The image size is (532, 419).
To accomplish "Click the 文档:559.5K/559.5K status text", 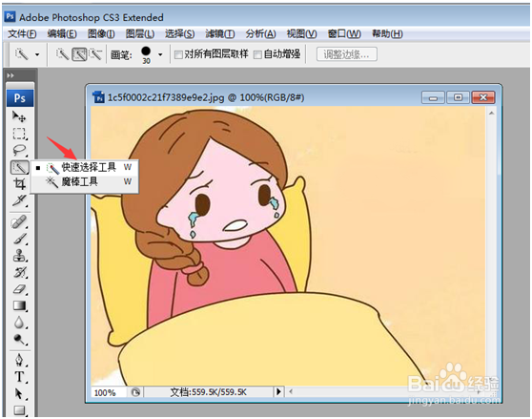I will (208, 392).
